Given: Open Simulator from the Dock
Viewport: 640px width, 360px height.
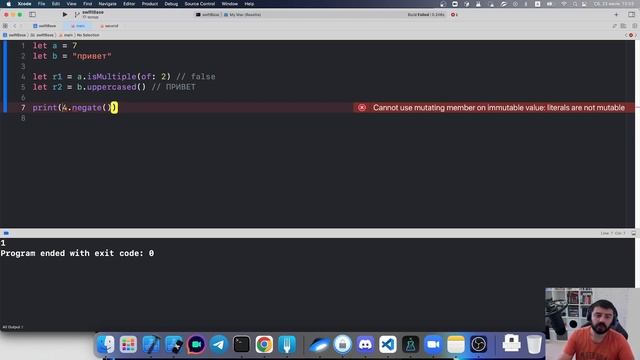Looking at the screenshot, I should click(x=174, y=344).
